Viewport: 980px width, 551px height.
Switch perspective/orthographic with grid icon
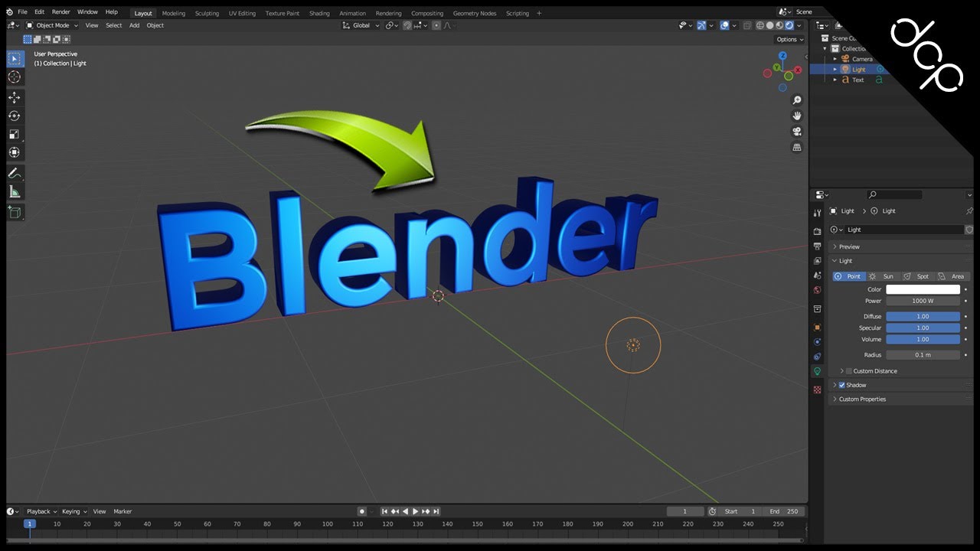coord(797,147)
